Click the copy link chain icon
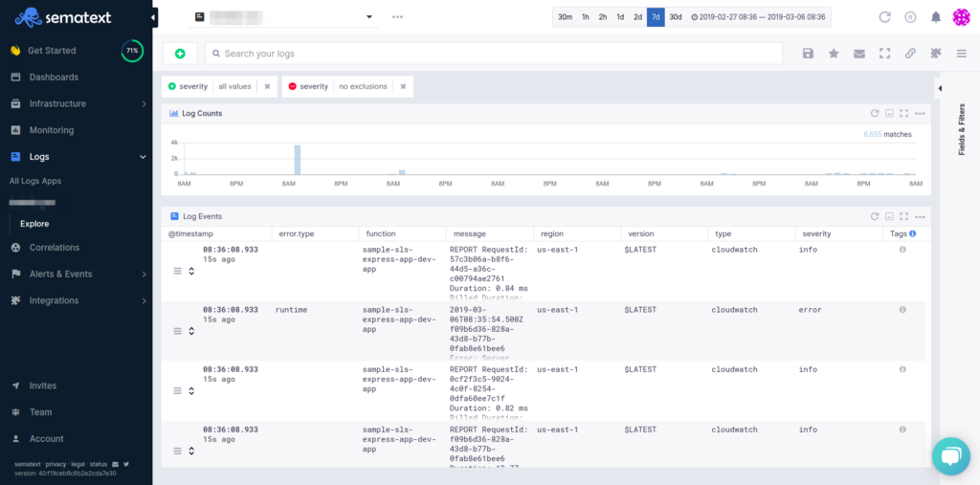 point(910,54)
